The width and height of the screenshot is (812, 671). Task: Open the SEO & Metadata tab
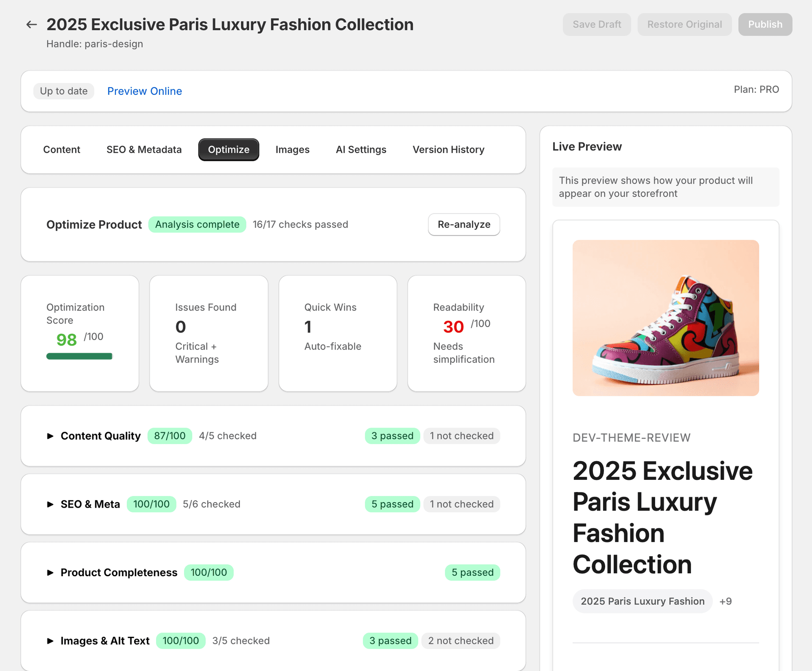pos(144,149)
